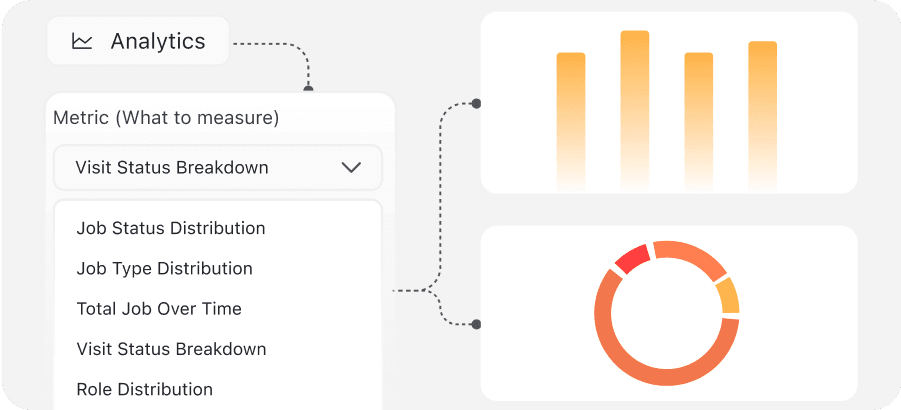Open the Analytics button

138,42
